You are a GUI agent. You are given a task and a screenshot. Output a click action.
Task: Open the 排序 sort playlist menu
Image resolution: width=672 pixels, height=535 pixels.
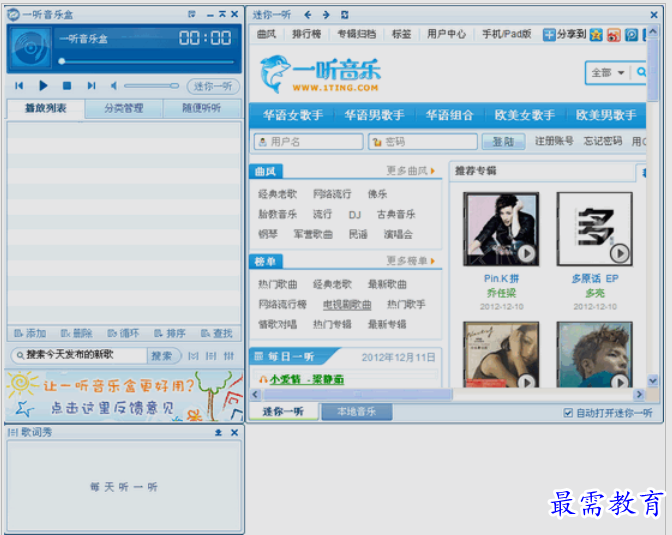[170, 333]
